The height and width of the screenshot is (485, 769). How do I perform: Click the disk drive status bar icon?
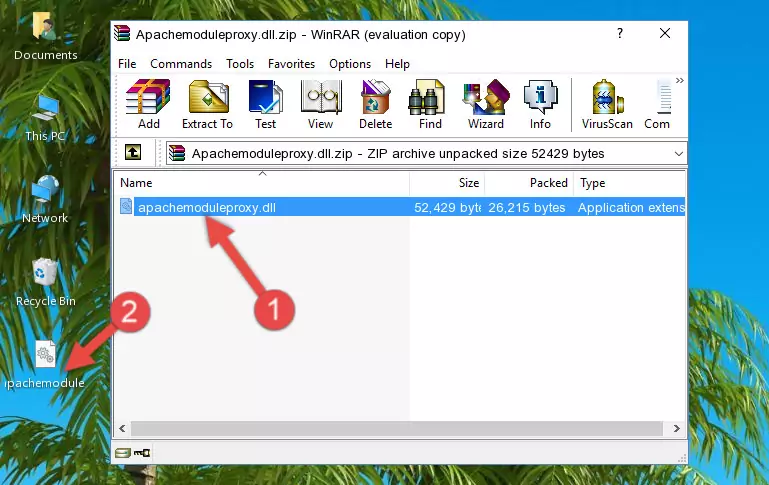point(123,453)
